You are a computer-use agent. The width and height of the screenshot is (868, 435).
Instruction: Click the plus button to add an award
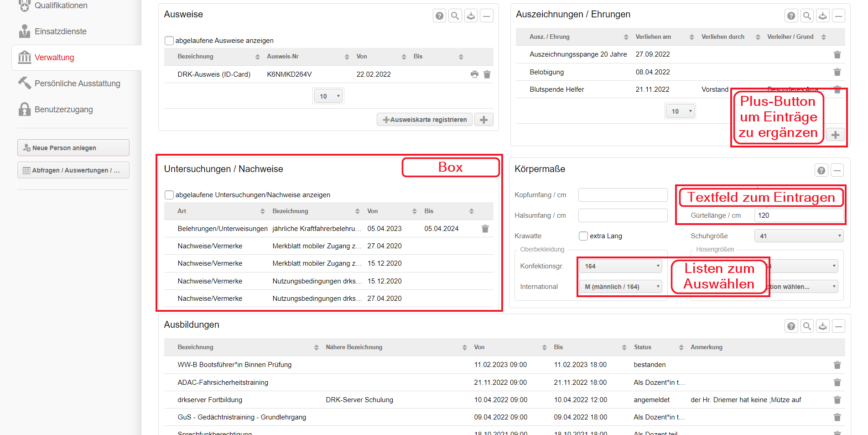tap(836, 134)
